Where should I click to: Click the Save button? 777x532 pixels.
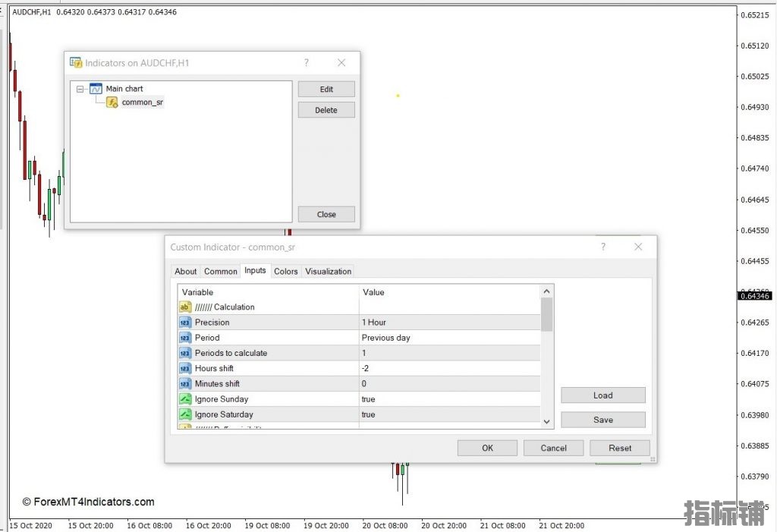click(x=603, y=420)
